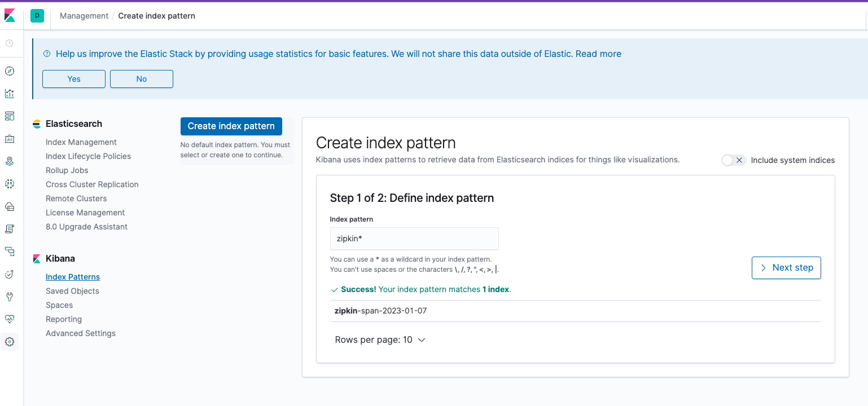
Task: Click Yes to share usage statistics
Action: 73,78
